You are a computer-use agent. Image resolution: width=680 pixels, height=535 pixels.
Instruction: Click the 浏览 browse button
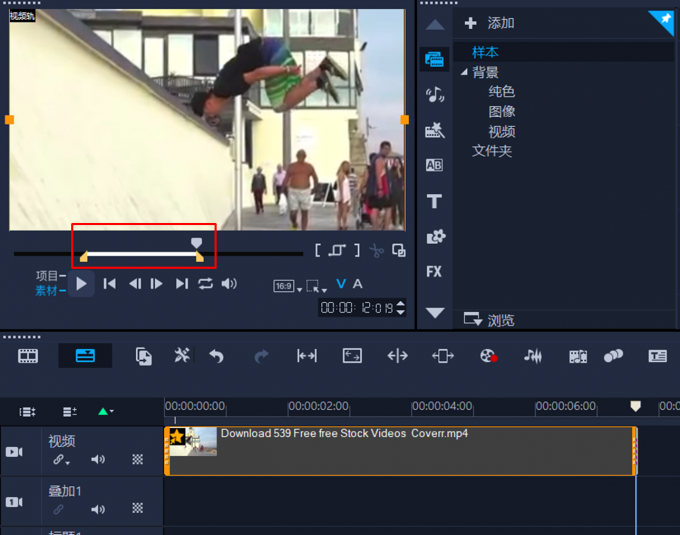click(489, 320)
